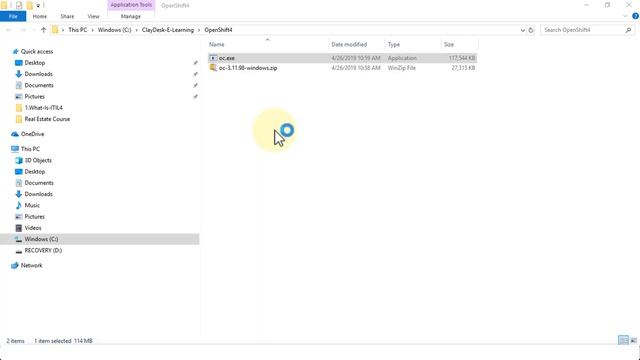Open the Real Estate Course folder

click(x=47, y=119)
